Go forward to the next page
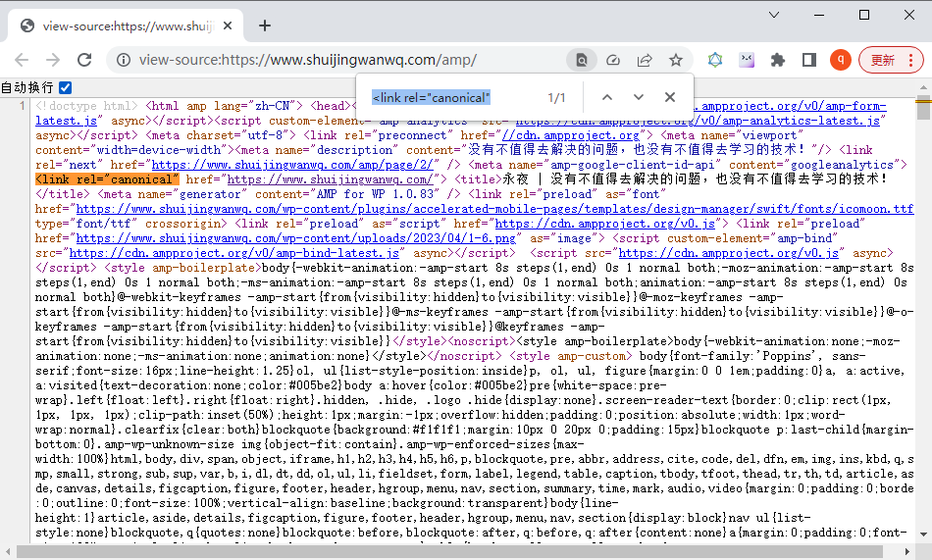Screen dimensions: 932x560 coord(53,60)
